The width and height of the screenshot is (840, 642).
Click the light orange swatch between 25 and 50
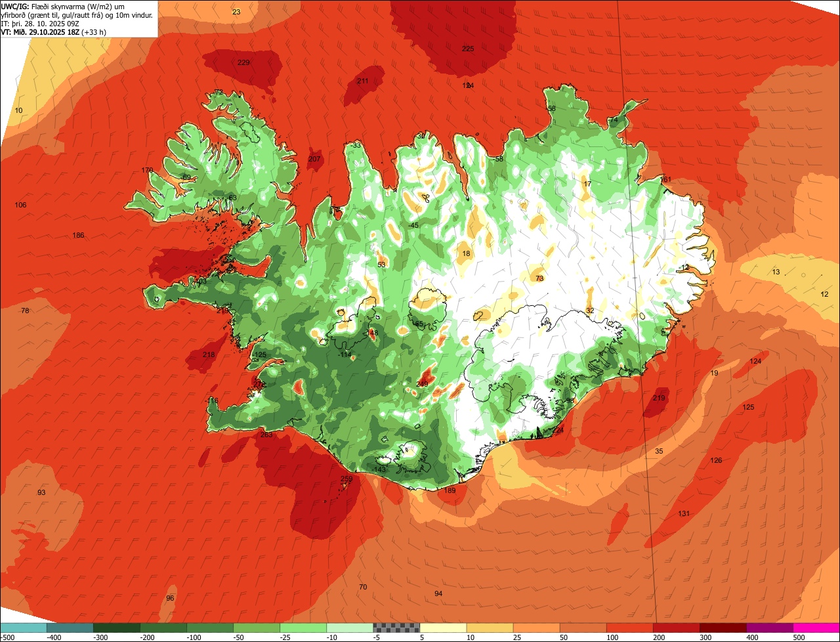[x=536, y=627]
